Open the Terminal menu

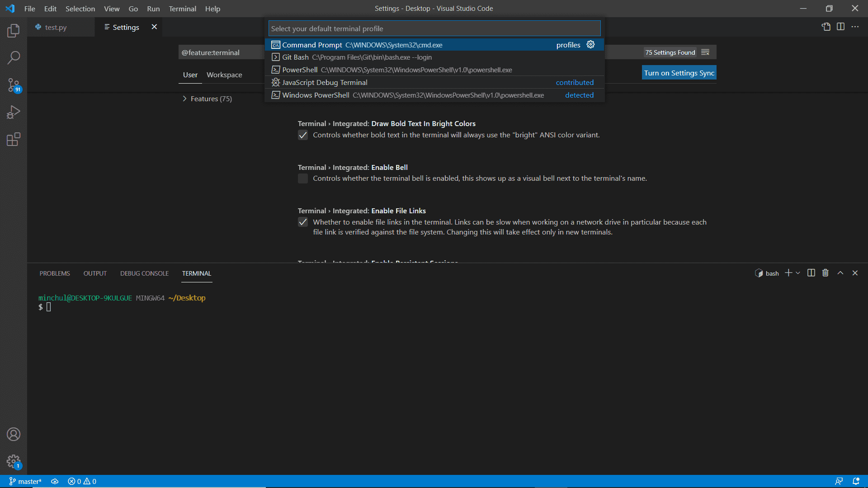(x=182, y=9)
